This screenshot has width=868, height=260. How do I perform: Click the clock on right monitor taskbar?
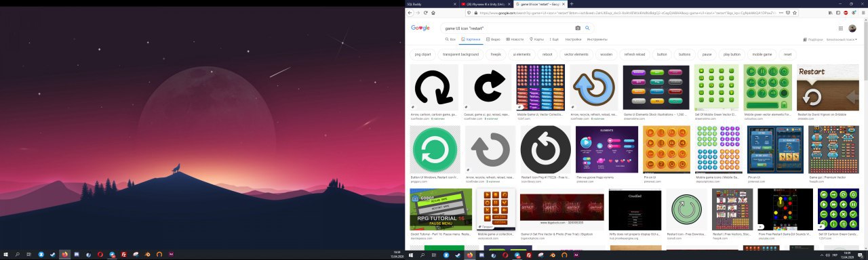[x=848, y=255]
